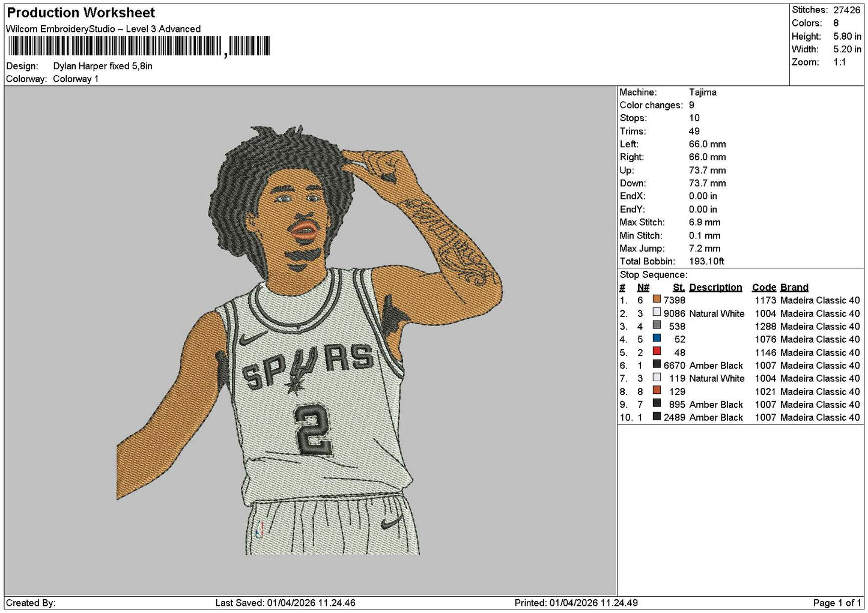Click the Max Stitch value 6.9 mm

coord(705,222)
